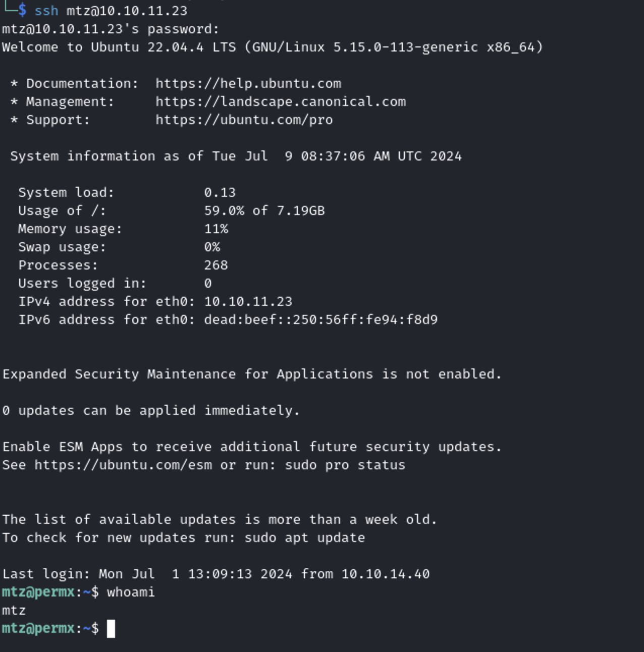Click the typed whoami command

click(x=131, y=592)
